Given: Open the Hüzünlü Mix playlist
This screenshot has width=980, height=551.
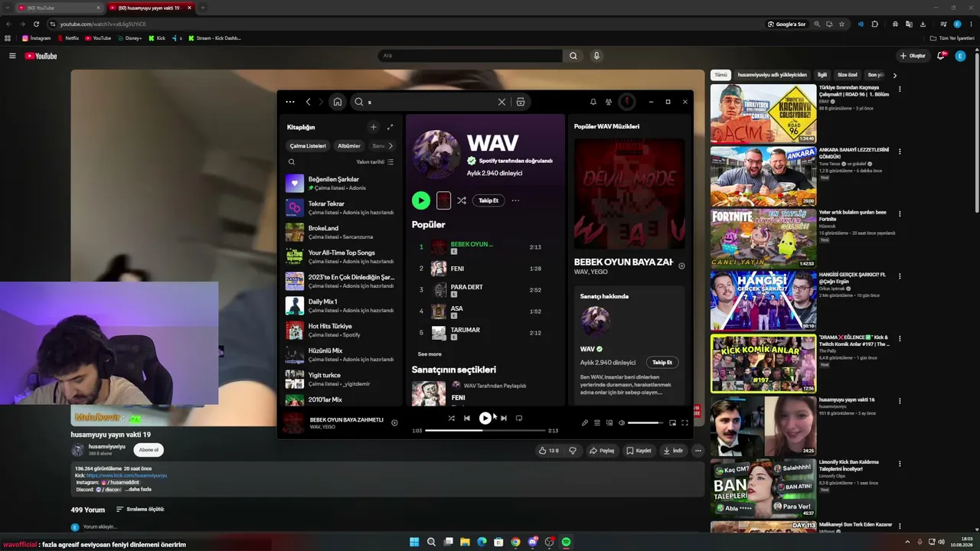Looking at the screenshot, I should (x=340, y=355).
